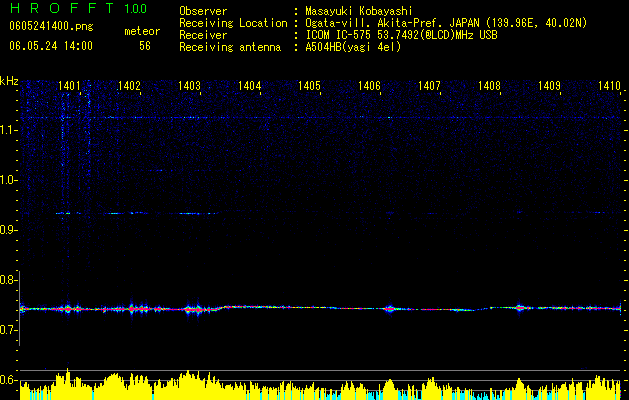Click the meteor count value 56

point(145,46)
